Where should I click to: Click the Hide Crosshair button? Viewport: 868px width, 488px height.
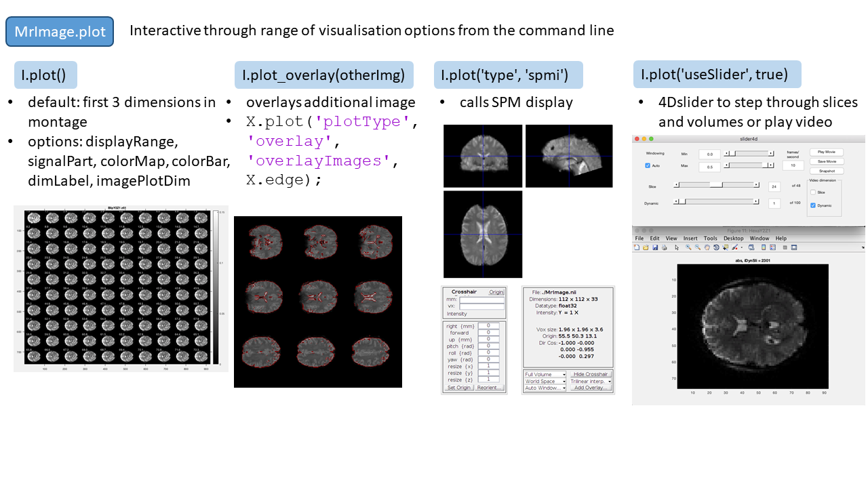pyautogui.click(x=590, y=374)
